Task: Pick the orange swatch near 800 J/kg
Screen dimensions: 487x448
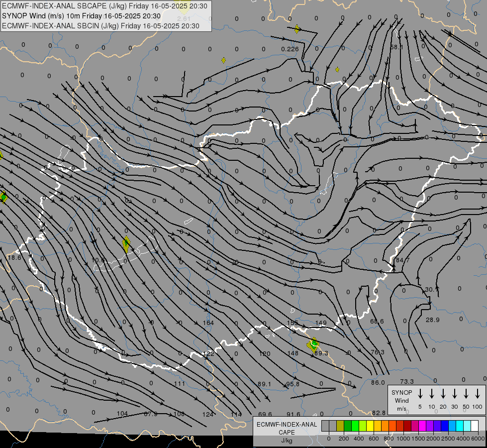Action: 385,426
